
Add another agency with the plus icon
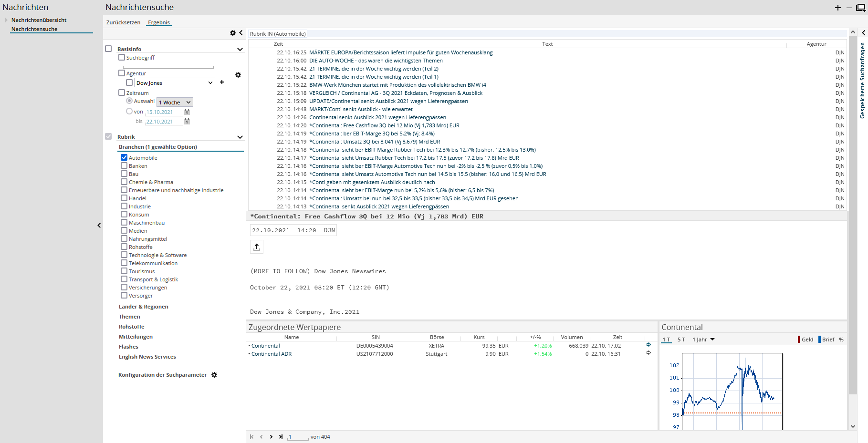click(x=222, y=82)
